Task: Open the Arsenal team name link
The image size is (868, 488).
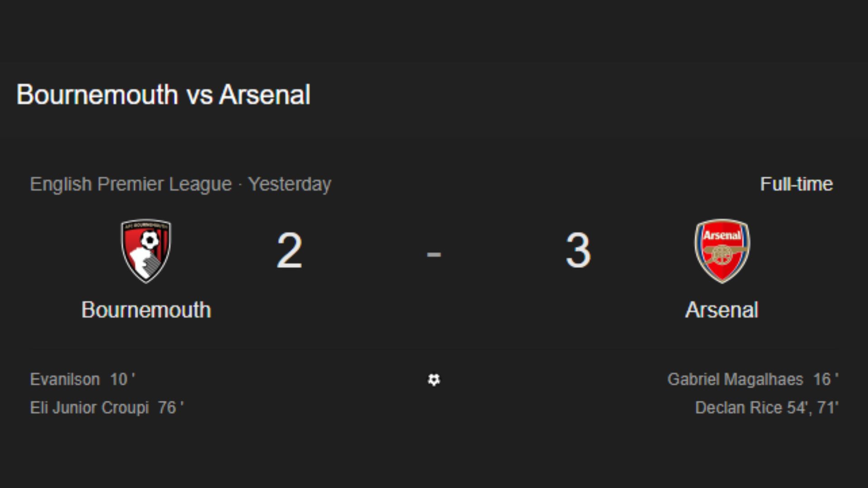Action: pos(722,310)
